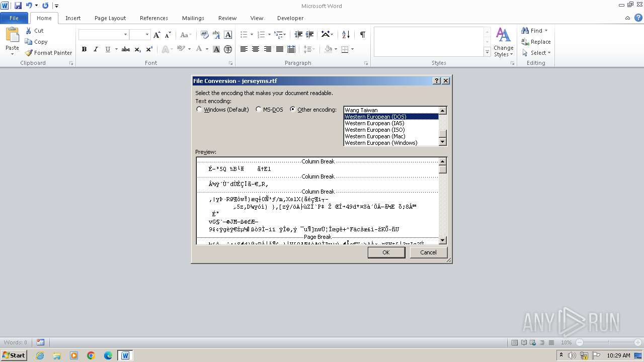Click the Paste button
Screen dimensions: 644x362
pyautogui.click(x=12, y=40)
